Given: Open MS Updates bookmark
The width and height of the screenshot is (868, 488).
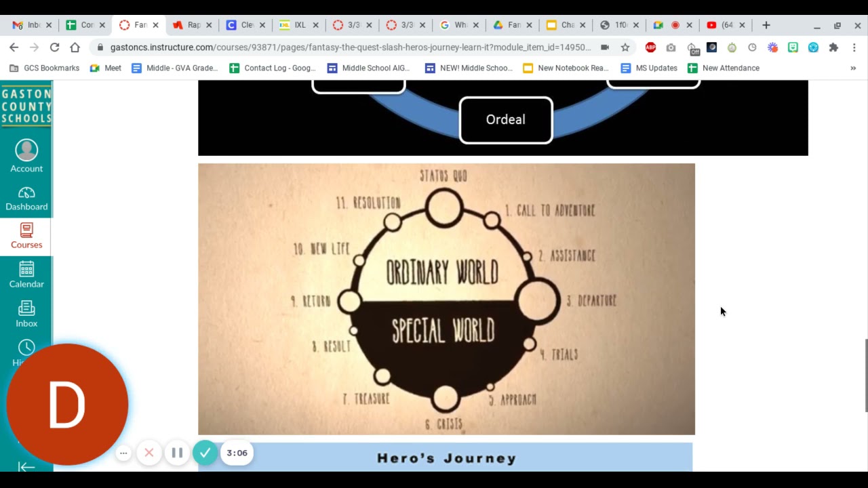Looking at the screenshot, I should coord(649,68).
